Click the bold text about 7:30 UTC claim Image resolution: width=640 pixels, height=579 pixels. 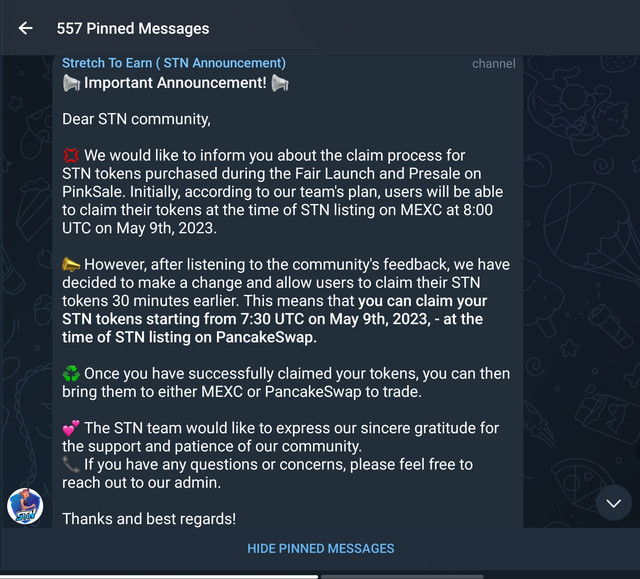pyautogui.click(x=274, y=319)
